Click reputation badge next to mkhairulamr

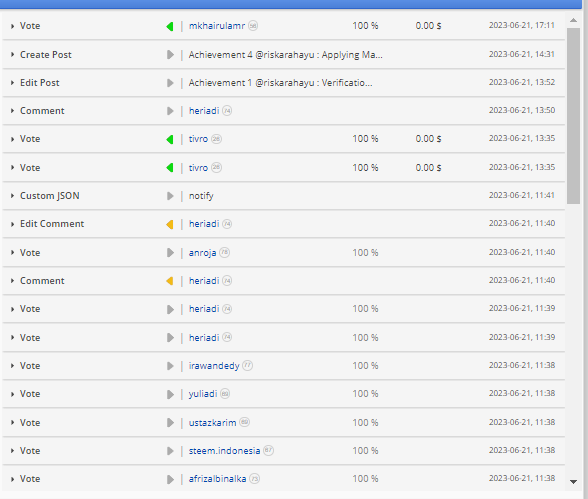(253, 26)
